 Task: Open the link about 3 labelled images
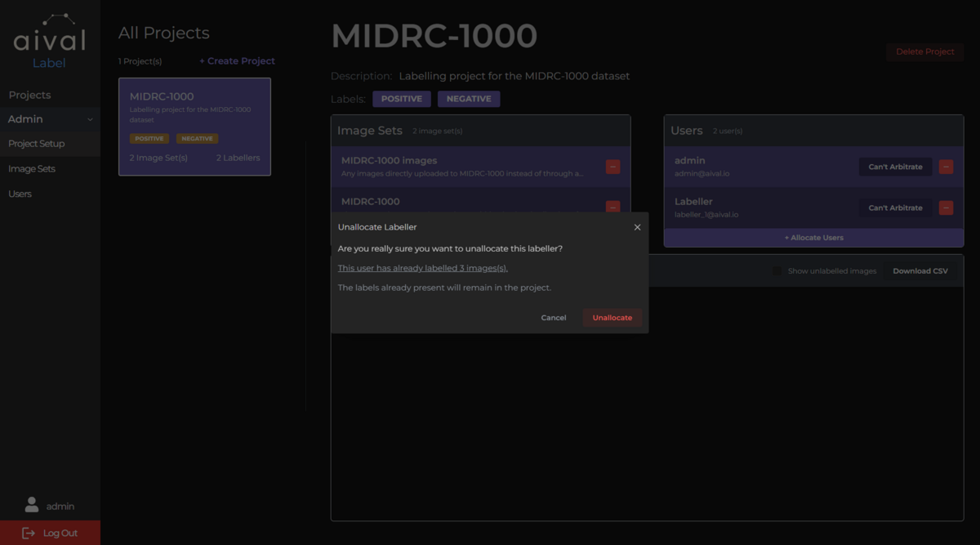[422, 267]
